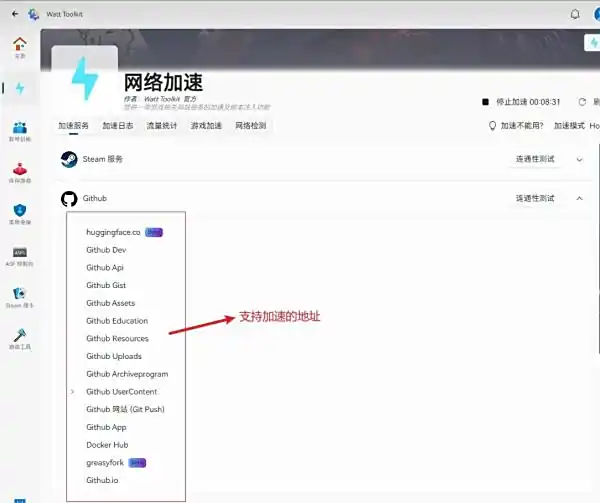600x503 pixels.
Task: Open the Steam card idling sidebar item
Action: pyautogui.click(x=20, y=298)
